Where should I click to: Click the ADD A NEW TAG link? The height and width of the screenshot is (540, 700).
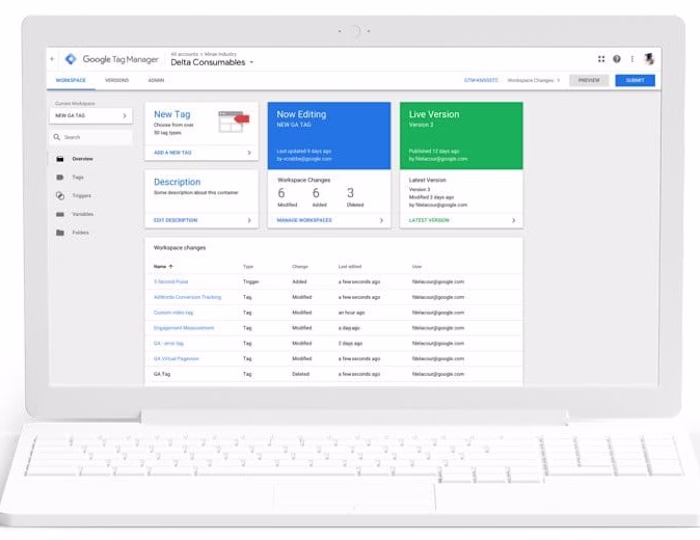click(172, 153)
